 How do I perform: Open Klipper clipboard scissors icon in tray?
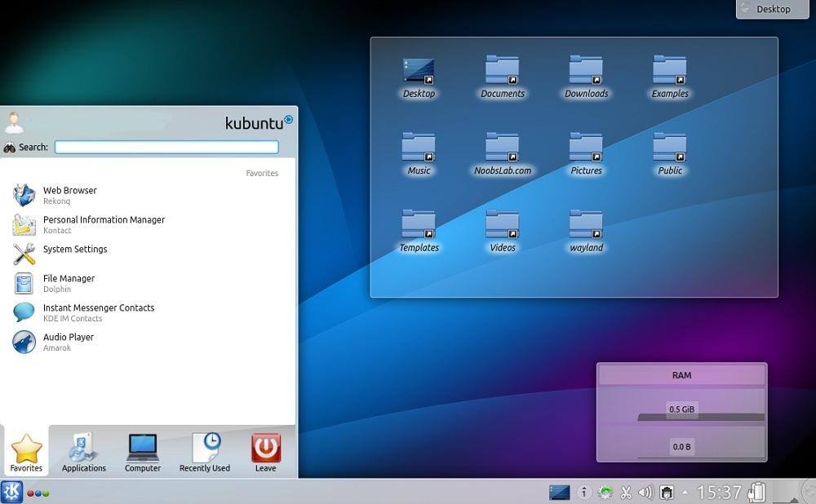625,492
